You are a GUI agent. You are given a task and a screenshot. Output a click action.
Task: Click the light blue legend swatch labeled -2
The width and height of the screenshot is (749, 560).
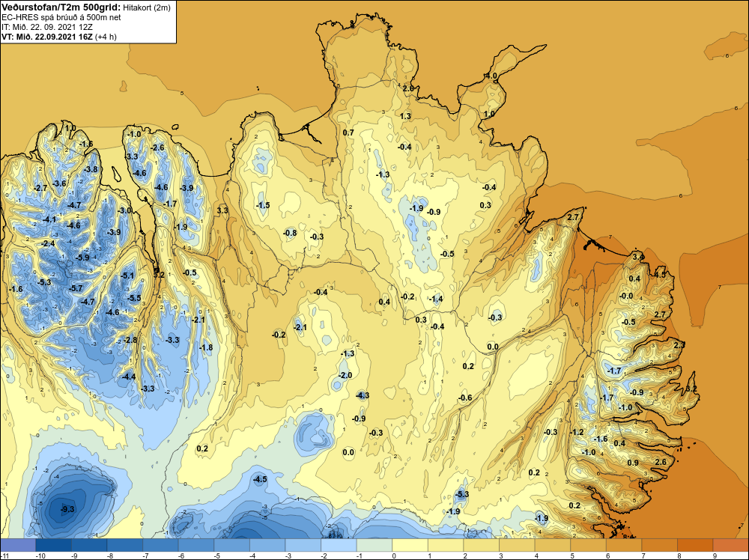click(x=339, y=545)
